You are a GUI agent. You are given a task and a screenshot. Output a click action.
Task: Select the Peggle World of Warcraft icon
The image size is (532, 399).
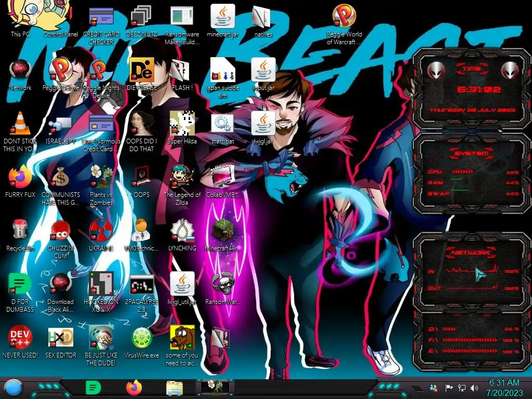tap(344, 23)
